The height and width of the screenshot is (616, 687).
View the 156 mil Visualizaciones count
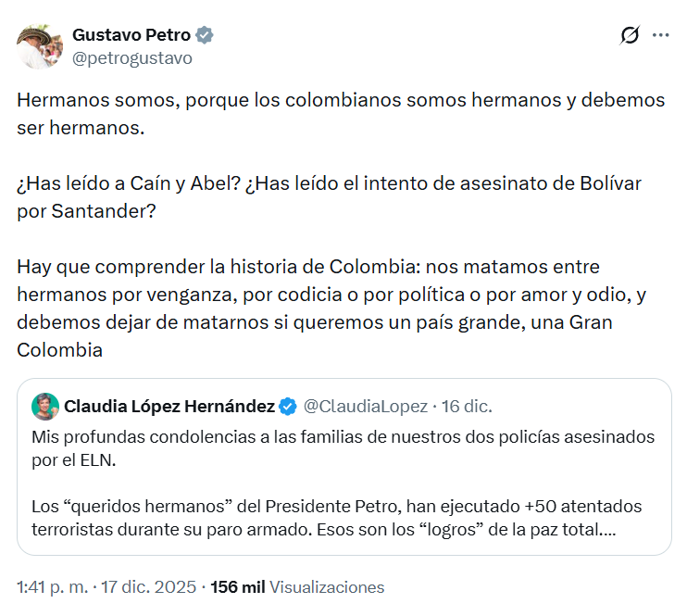(x=296, y=587)
